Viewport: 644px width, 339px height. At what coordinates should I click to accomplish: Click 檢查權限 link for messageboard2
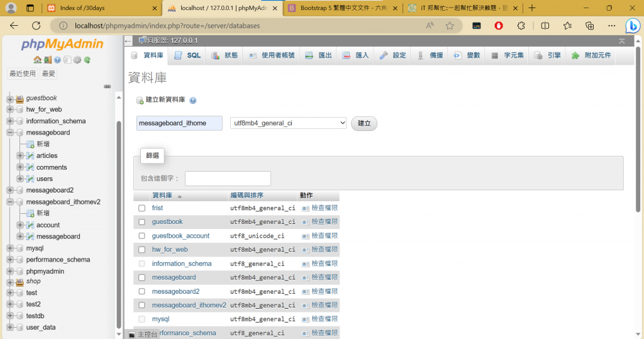click(x=325, y=291)
